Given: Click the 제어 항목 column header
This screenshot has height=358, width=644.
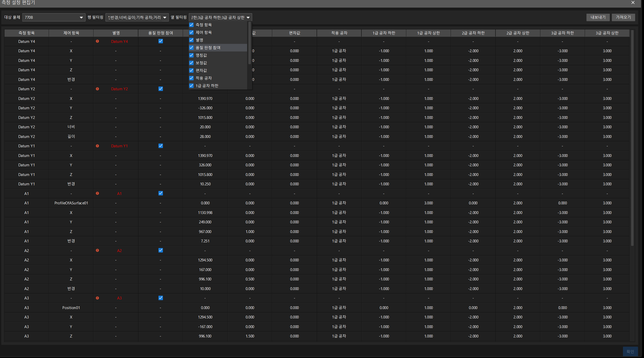Looking at the screenshot, I should pyautogui.click(x=71, y=33).
